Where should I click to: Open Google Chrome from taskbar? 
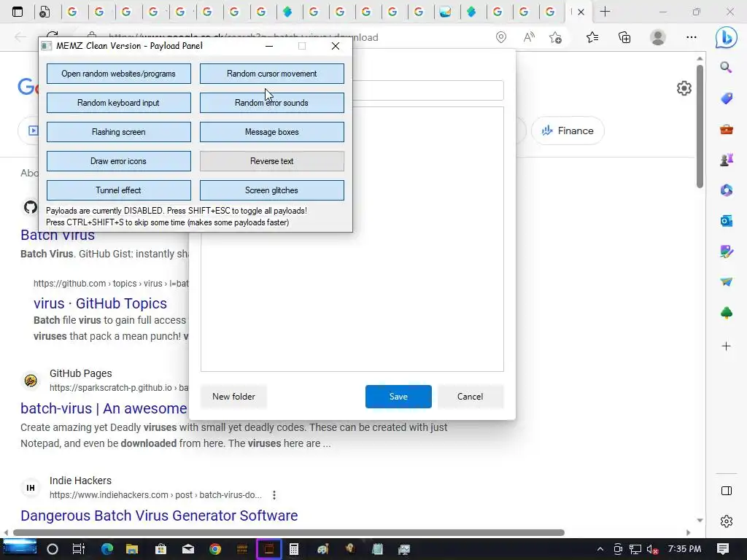(x=215, y=549)
